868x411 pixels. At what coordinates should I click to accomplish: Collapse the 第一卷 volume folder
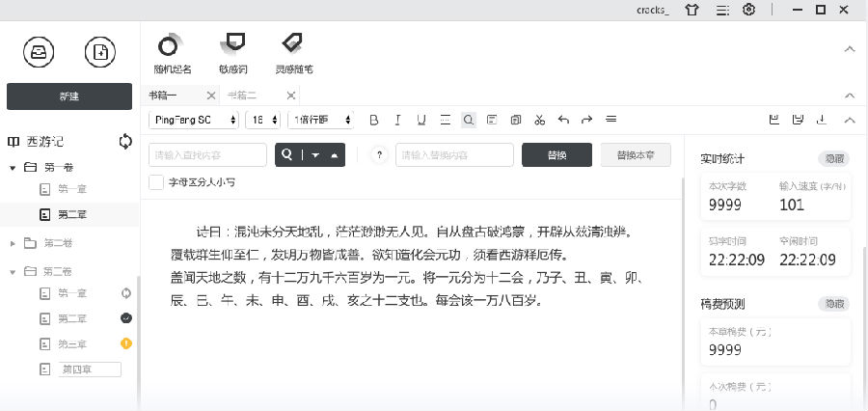click(13, 167)
